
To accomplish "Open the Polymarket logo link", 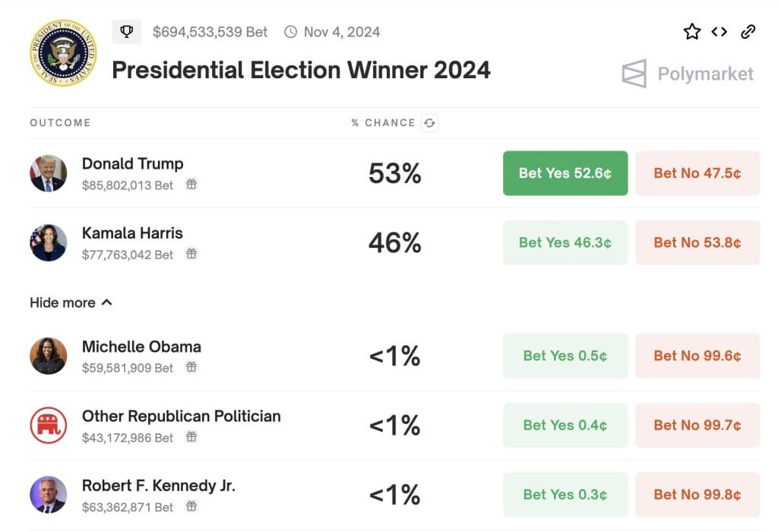I will tap(688, 74).
